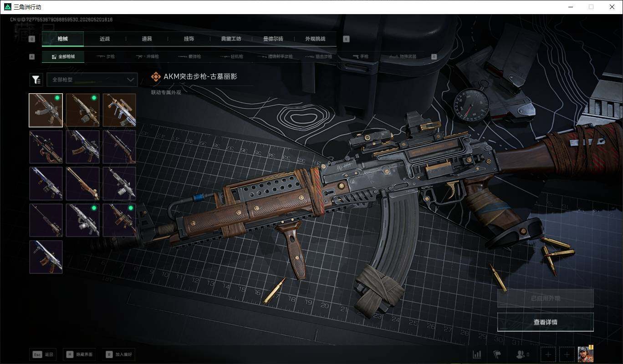Switch to the 近战 tab
Screen dimensions: 623x364
tap(105, 39)
